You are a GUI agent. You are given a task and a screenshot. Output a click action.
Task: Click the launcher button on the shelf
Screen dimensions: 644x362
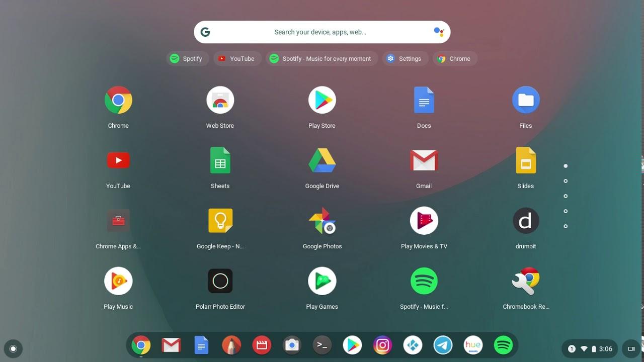tap(13, 348)
